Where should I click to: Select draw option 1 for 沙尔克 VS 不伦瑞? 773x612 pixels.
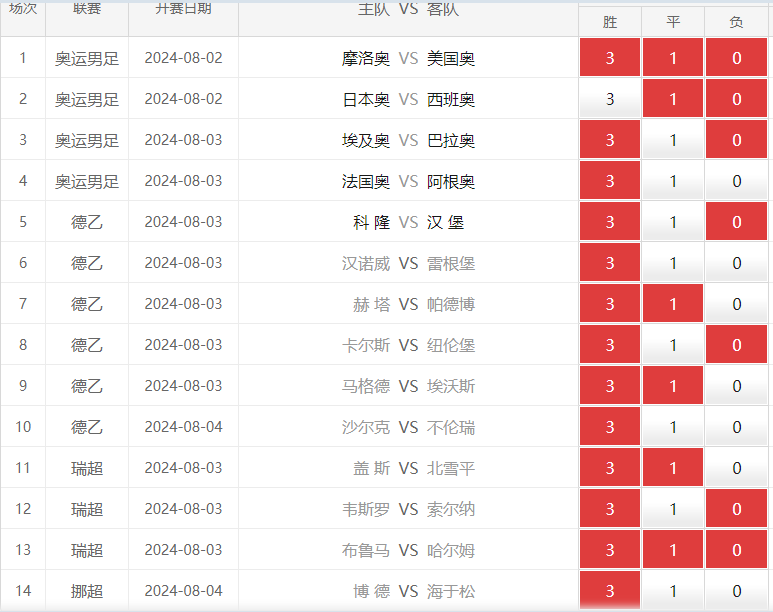(673, 426)
